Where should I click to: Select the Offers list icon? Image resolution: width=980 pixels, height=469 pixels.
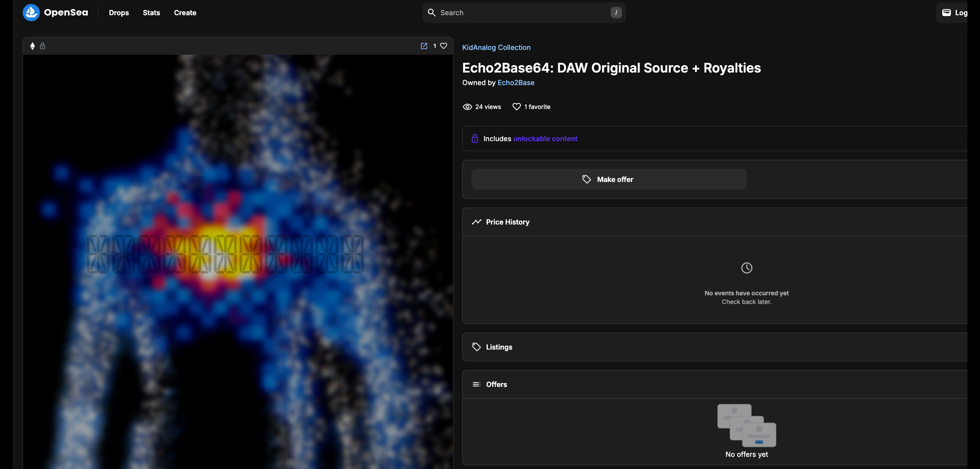tap(477, 384)
